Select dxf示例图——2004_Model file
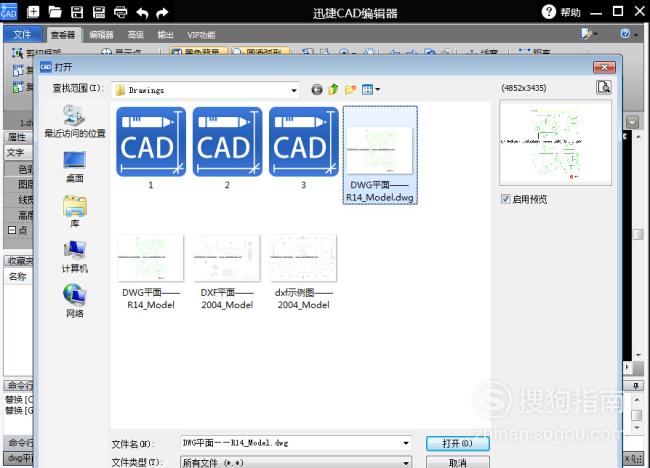 [x=303, y=272]
